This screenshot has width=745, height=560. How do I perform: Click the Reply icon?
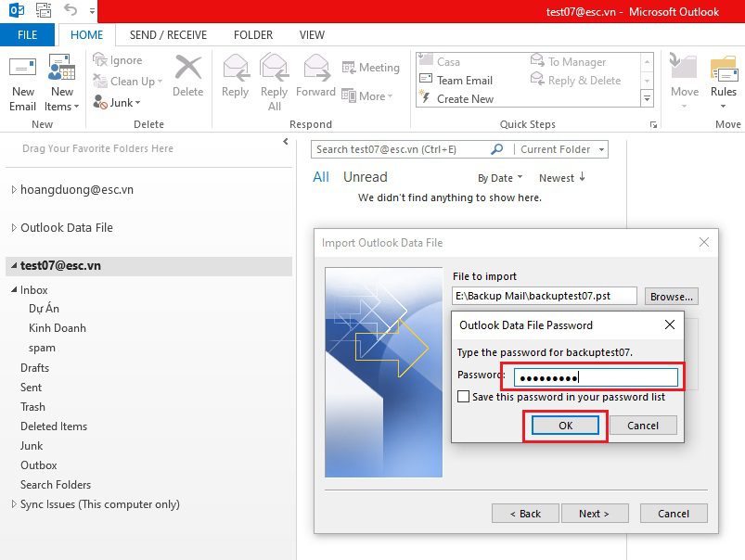236,67
